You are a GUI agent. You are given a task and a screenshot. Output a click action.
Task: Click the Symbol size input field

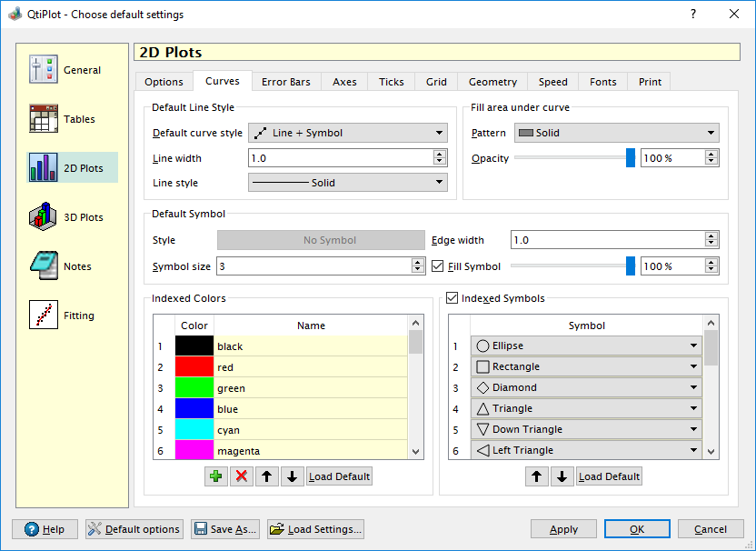(x=312, y=266)
